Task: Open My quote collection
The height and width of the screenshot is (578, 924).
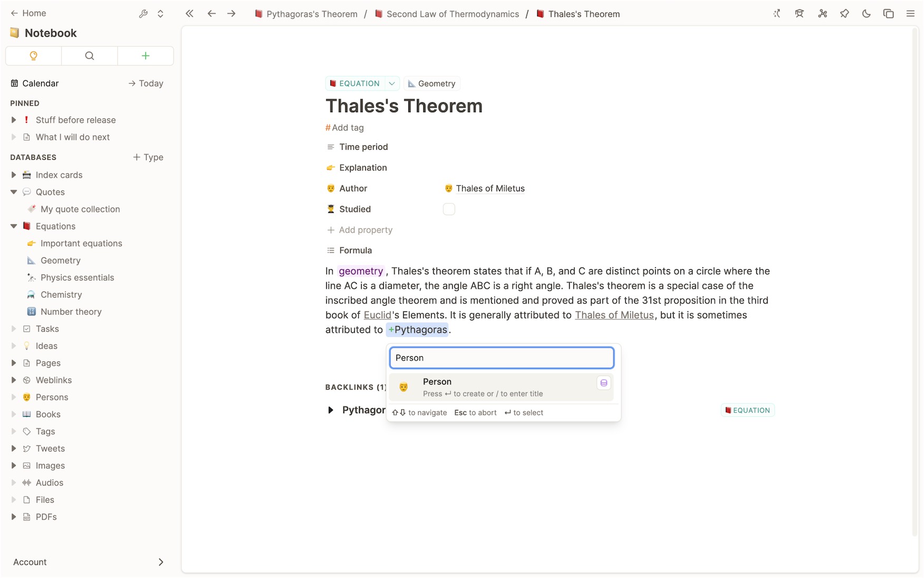Action: pyautogui.click(x=80, y=209)
